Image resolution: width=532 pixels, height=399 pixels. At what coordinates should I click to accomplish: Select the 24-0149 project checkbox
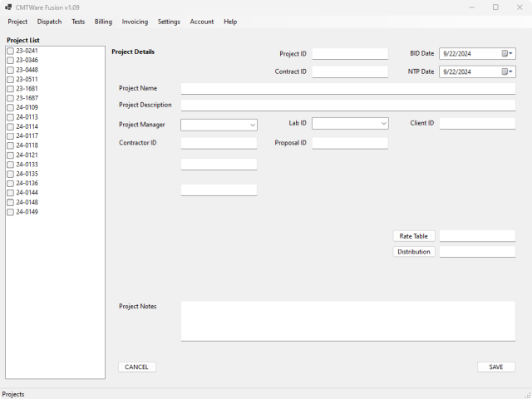[x=10, y=212]
